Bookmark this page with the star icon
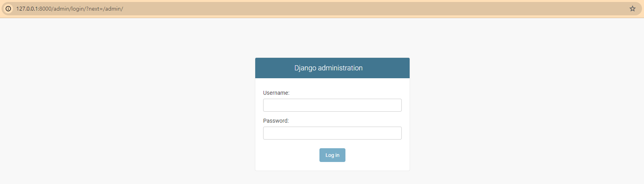Image resolution: width=644 pixels, height=184 pixels. (633, 9)
